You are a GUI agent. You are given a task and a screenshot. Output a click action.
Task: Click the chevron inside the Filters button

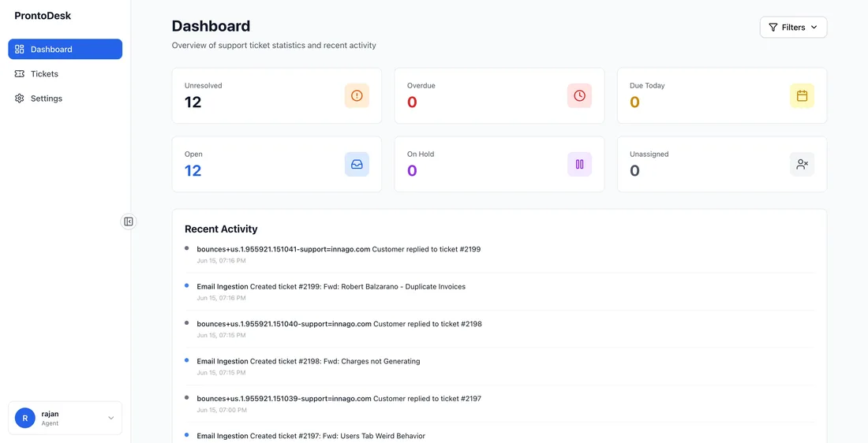click(814, 27)
